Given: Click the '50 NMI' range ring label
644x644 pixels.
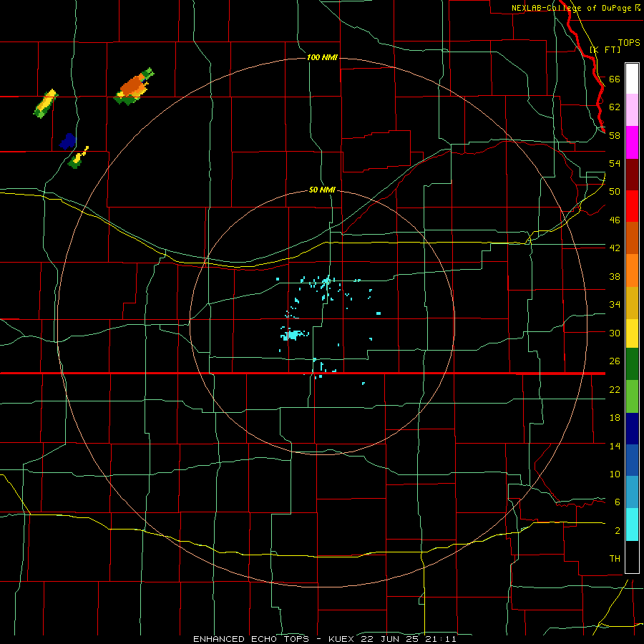Looking at the screenshot, I should (x=322, y=190).
